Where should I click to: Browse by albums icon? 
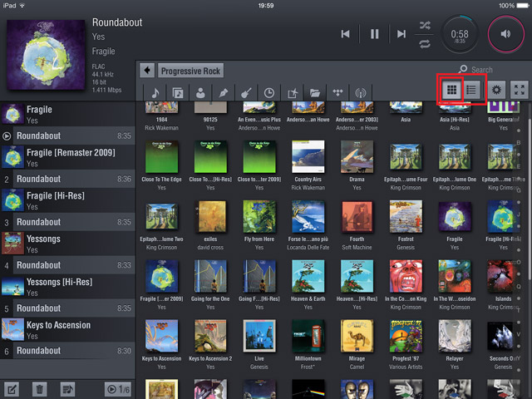click(178, 92)
